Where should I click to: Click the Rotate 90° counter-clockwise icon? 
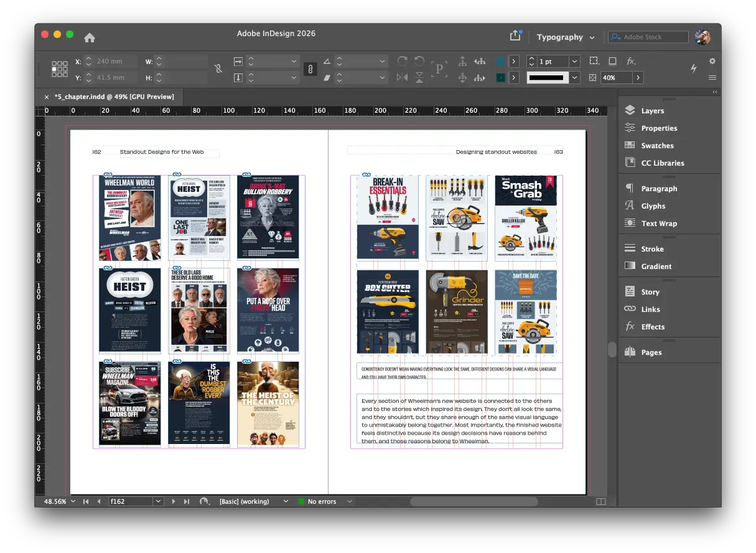tap(419, 61)
